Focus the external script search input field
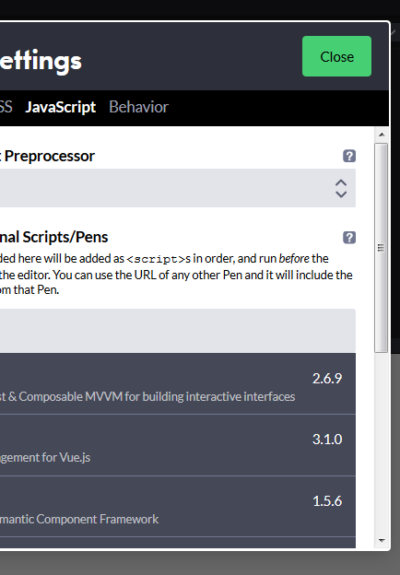This screenshot has height=575, width=400. [x=178, y=331]
